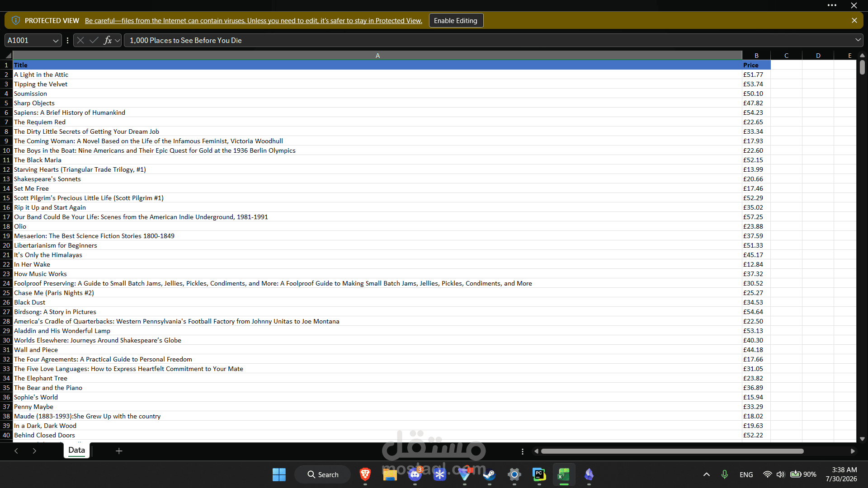Click inside the formula bar text
This screenshot has width=868, height=488.
(x=488, y=41)
